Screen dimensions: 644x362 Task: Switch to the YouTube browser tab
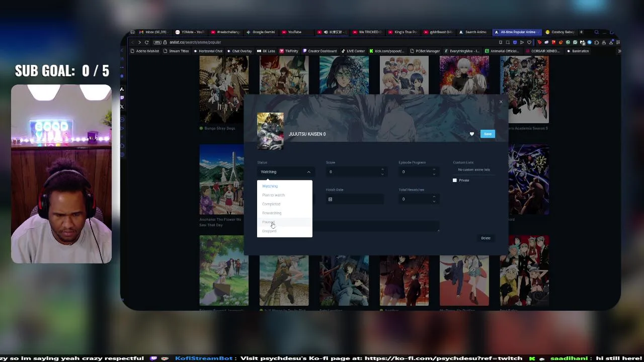pos(296,32)
